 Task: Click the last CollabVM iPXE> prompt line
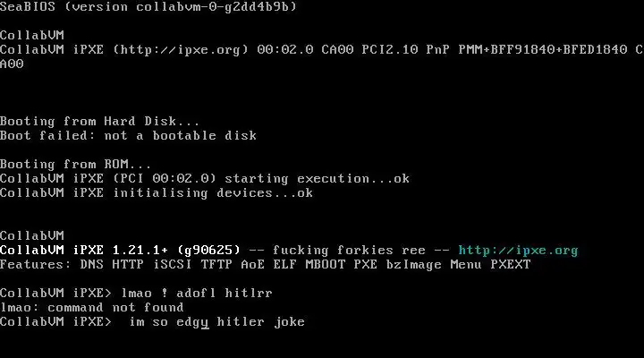(x=152, y=322)
